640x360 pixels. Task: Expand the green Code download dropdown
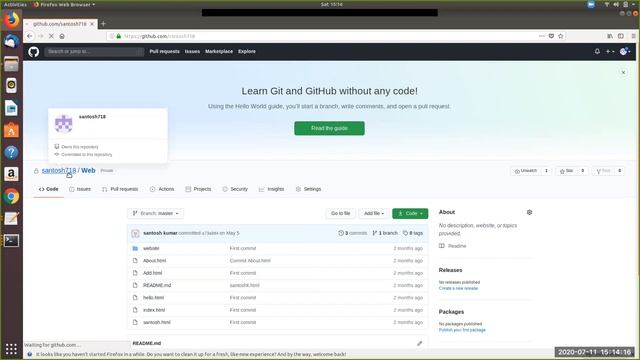(410, 213)
